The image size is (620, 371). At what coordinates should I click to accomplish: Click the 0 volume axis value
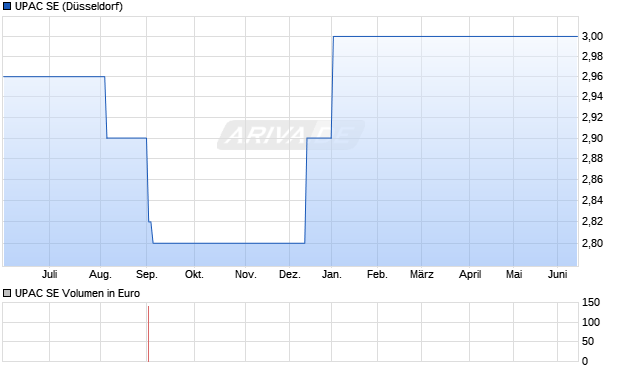(x=585, y=361)
